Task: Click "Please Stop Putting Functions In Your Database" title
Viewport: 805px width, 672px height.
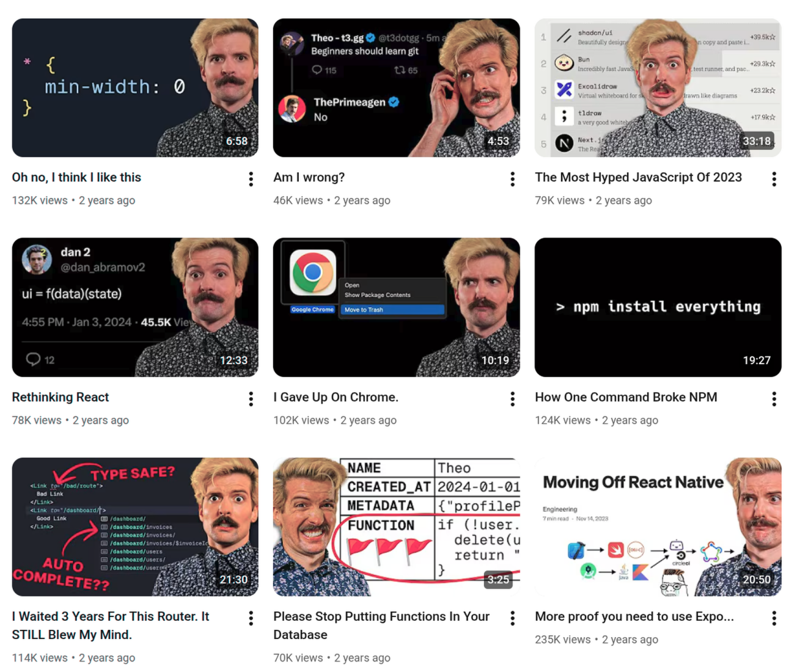Action: [381, 626]
